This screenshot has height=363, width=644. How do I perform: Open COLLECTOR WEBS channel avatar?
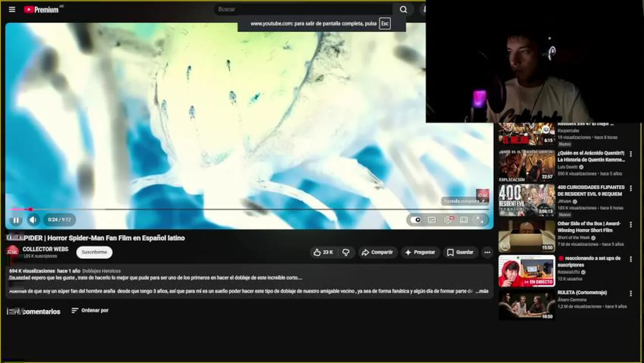pyautogui.click(x=13, y=252)
